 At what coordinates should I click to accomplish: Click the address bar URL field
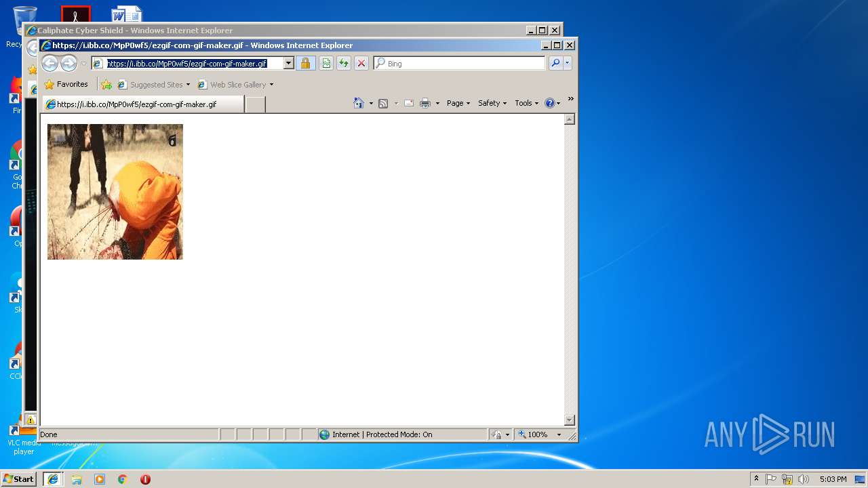coord(187,64)
